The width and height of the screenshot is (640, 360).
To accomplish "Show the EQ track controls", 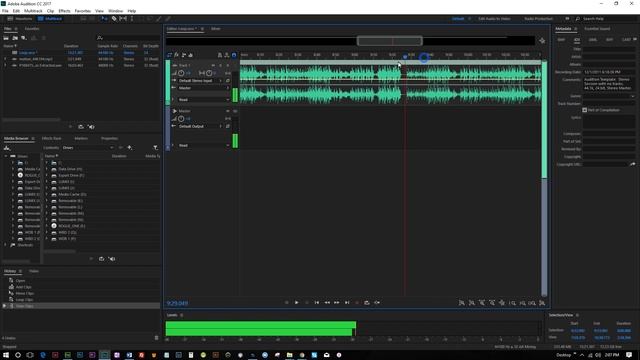I will [191, 55].
